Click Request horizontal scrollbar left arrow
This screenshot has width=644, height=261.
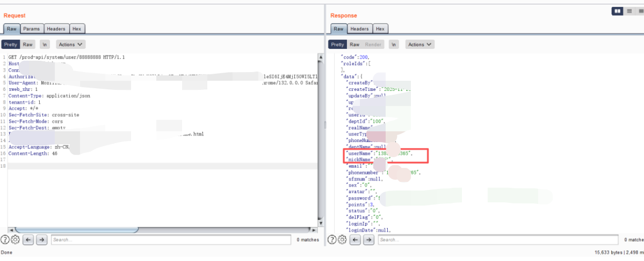coord(11,230)
